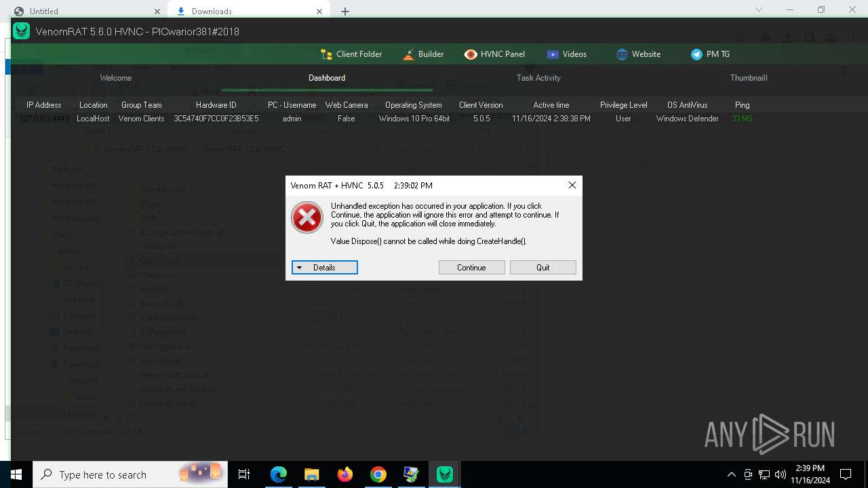This screenshot has height=488, width=868.
Task: Click hardware ID 3C54740F7CC0F23B53E5
Action: (216, 119)
